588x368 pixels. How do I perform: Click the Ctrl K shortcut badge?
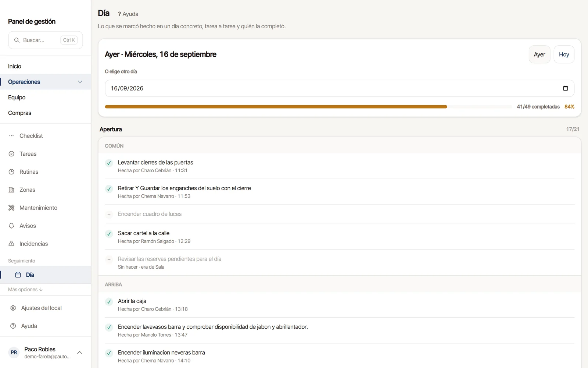tap(69, 40)
